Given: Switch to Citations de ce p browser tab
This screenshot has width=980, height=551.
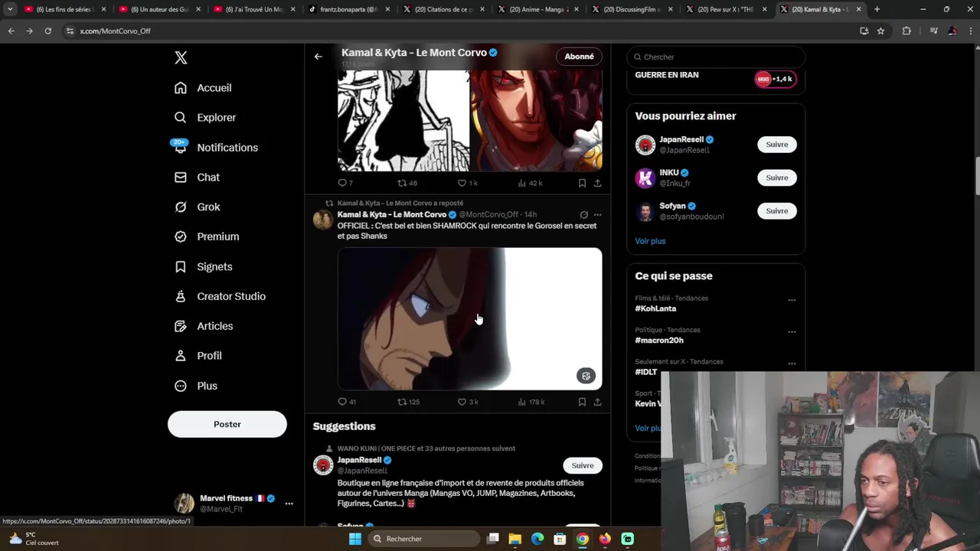Looking at the screenshot, I should coord(443,9).
